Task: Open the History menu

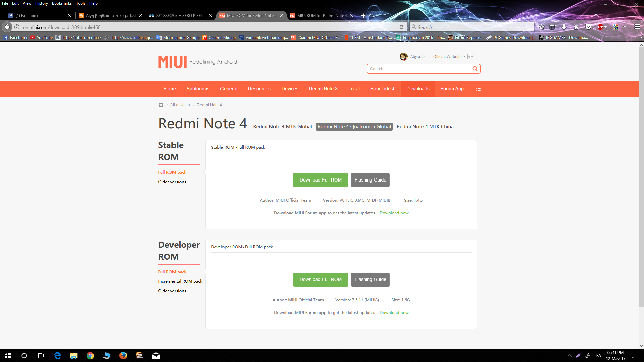Action: click(41, 3)
